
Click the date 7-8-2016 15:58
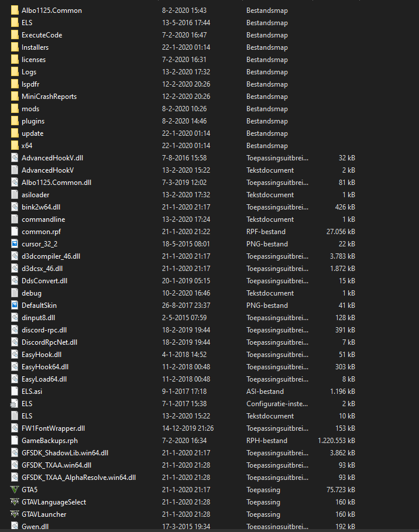184,158
